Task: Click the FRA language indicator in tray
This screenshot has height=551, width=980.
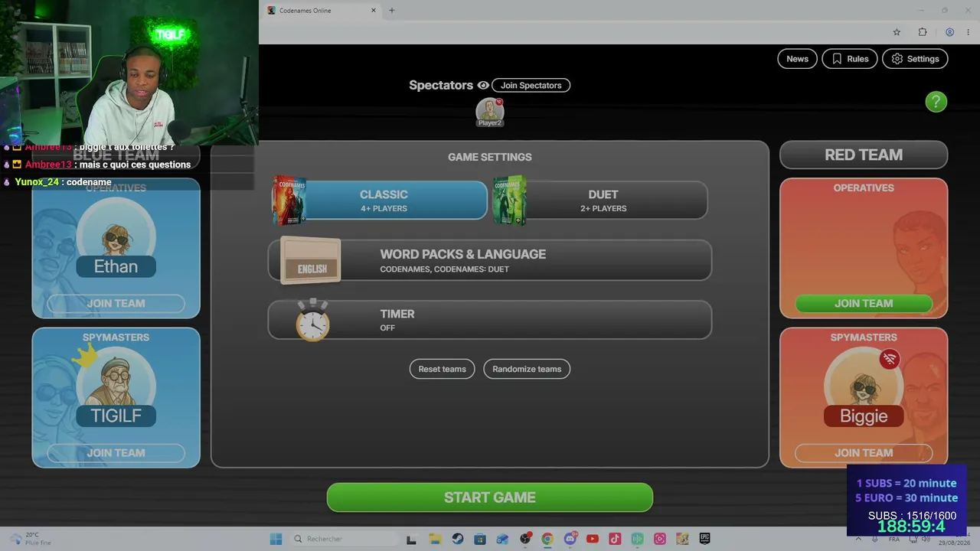Action: pyautogui.click(x=894, y=539)
